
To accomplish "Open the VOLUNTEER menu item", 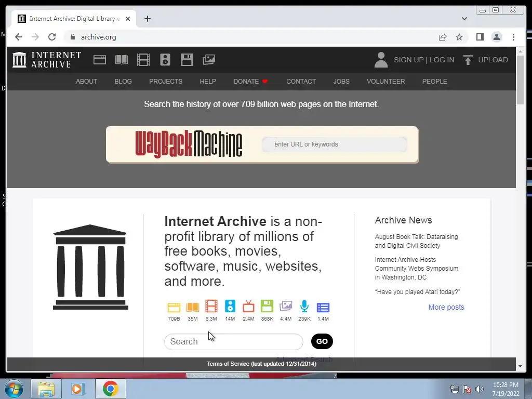I will 386,82.
